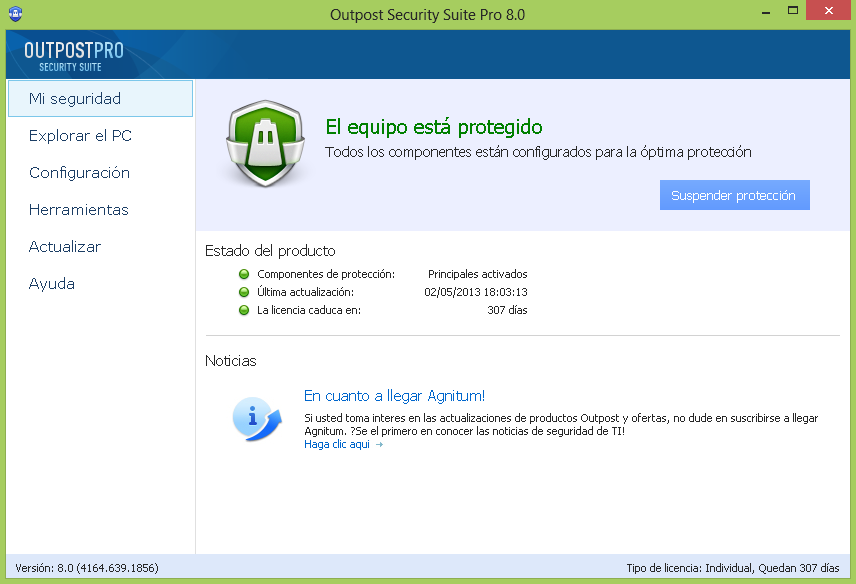Viewport: 856px width, 584px height.
Task: Maximize the Outpost Security Suite window
Action: (793, 11)
